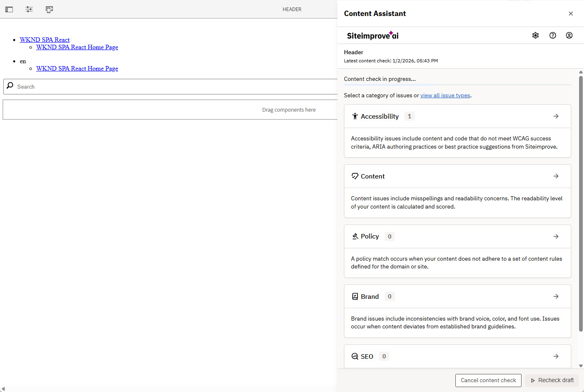584x392 pixels.
Task: Open the Policy category arrow
Action: [x=556, y=236]
